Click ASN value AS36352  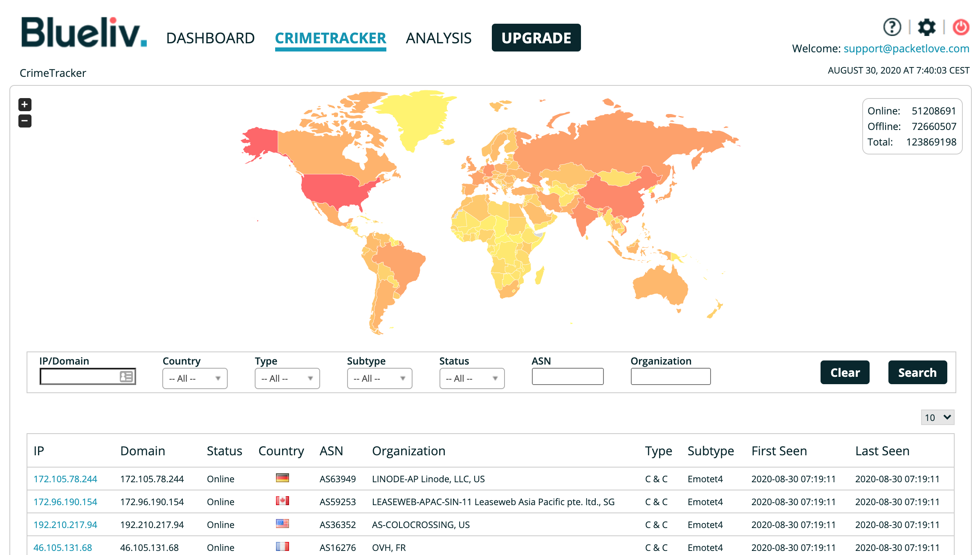click(338, 525)
